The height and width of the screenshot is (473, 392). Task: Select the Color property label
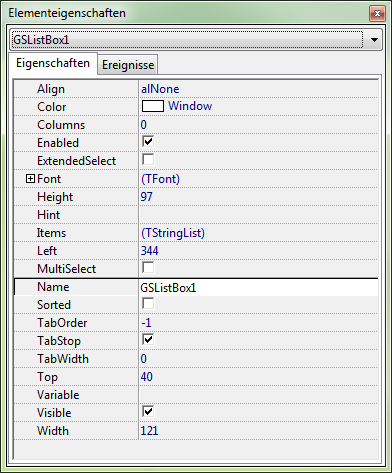pyautogui.click(x=52, y=107)
